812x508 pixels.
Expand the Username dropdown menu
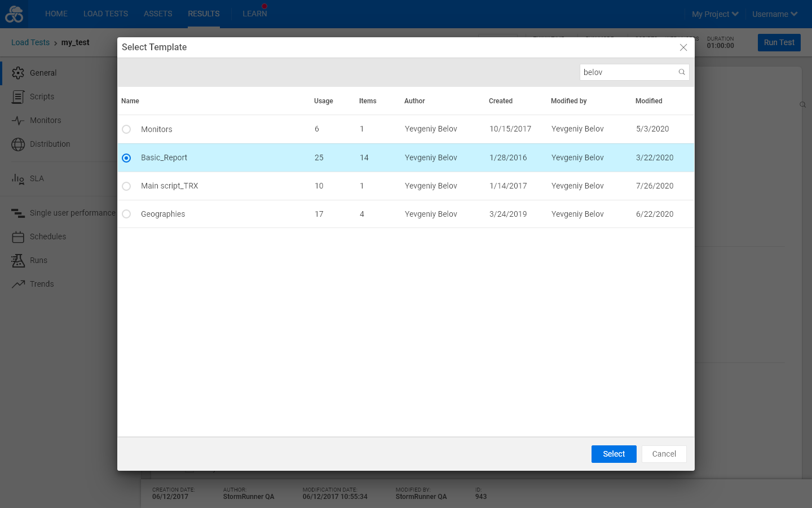(775, 14)
